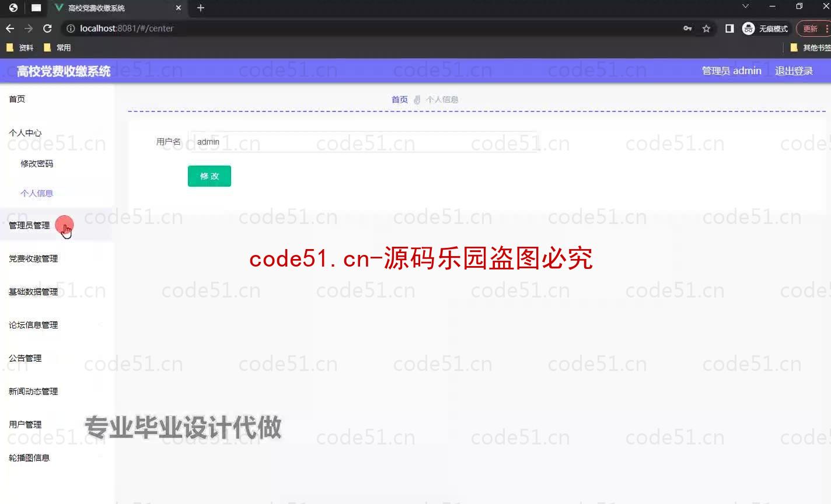Click the browser forward arrow
Image resolution: width=831 pixels, height=504 pixels.
click(x=29, y=28)
